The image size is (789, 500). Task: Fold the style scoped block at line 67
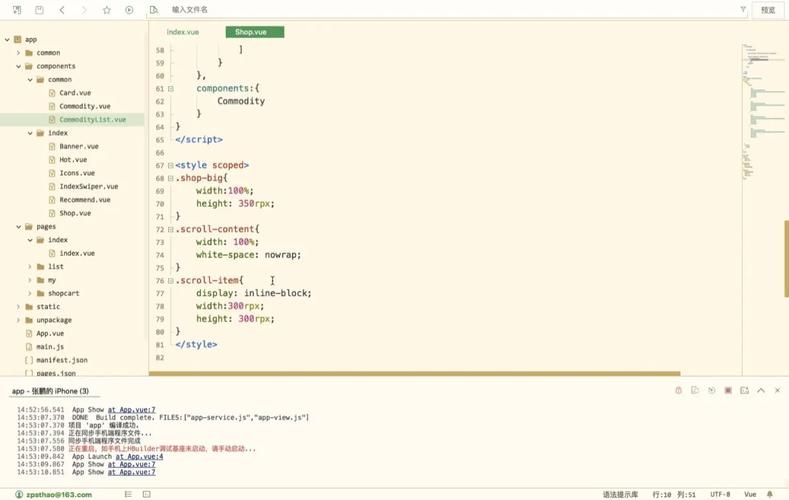point(171,165)
